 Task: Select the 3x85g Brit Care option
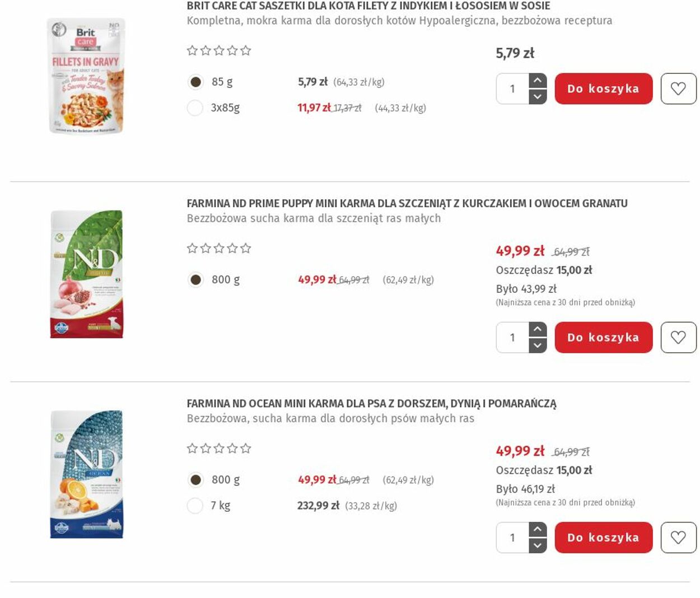[195, 108]
